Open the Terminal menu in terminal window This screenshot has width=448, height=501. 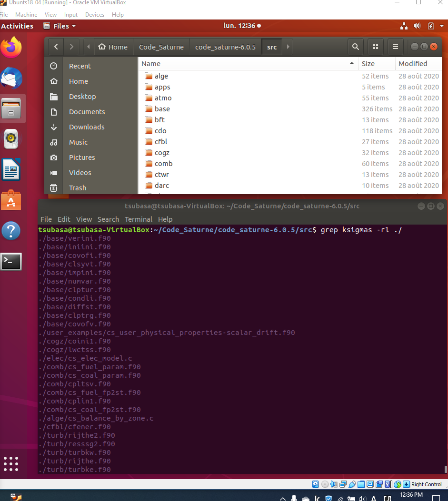coord(139,219)
